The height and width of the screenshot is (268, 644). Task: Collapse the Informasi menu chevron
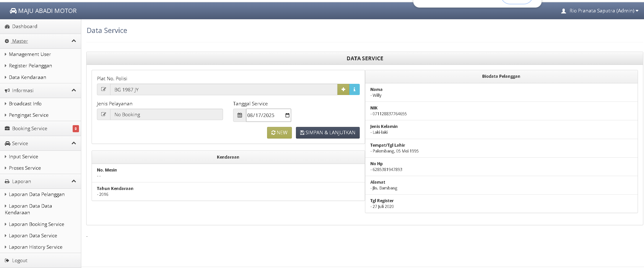pyautogui.click(x=74, y=90)
